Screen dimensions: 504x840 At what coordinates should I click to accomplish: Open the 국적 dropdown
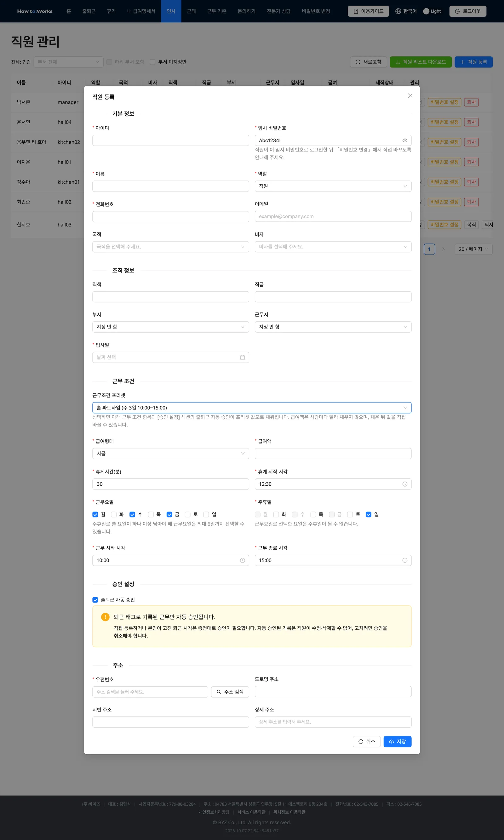click(x=170, y=247)
